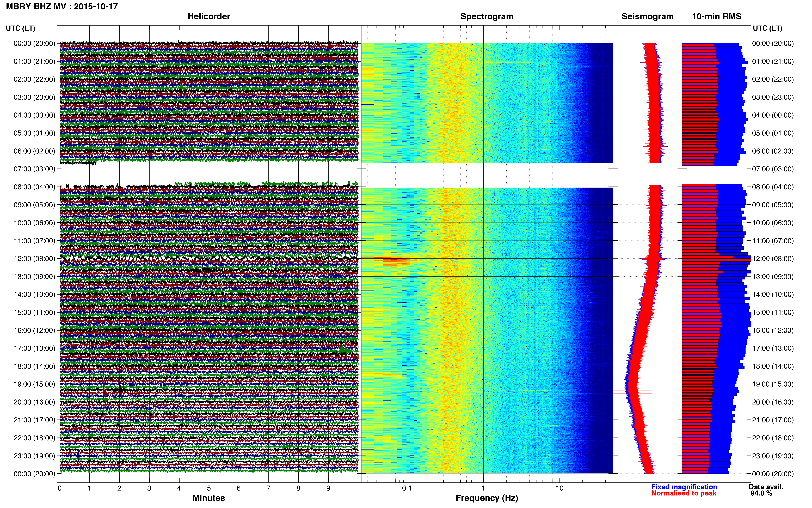
Task: Click the '94.8 %' data availability value
Action: pos(761,493)
